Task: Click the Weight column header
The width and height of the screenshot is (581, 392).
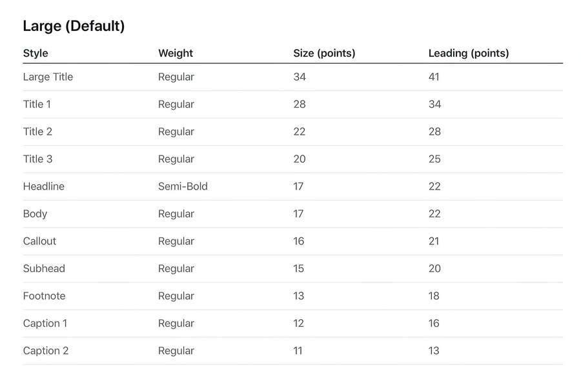Action: [x=176, y=54]
